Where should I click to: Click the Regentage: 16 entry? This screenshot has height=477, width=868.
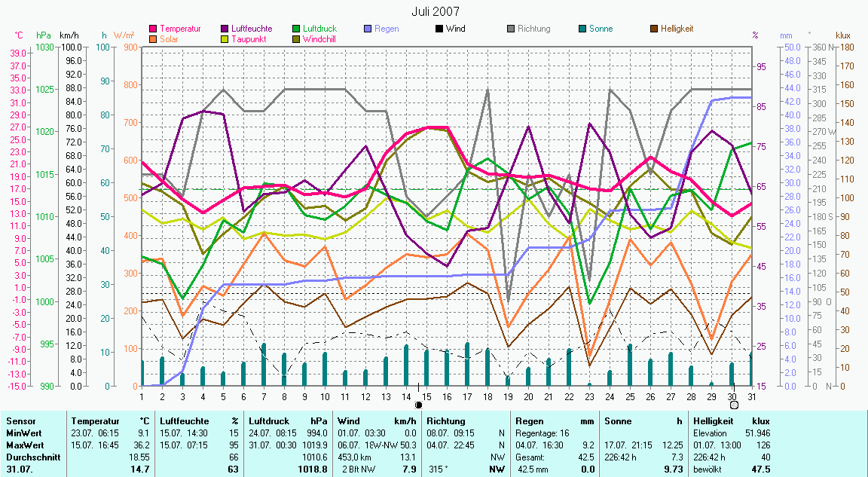542,433
